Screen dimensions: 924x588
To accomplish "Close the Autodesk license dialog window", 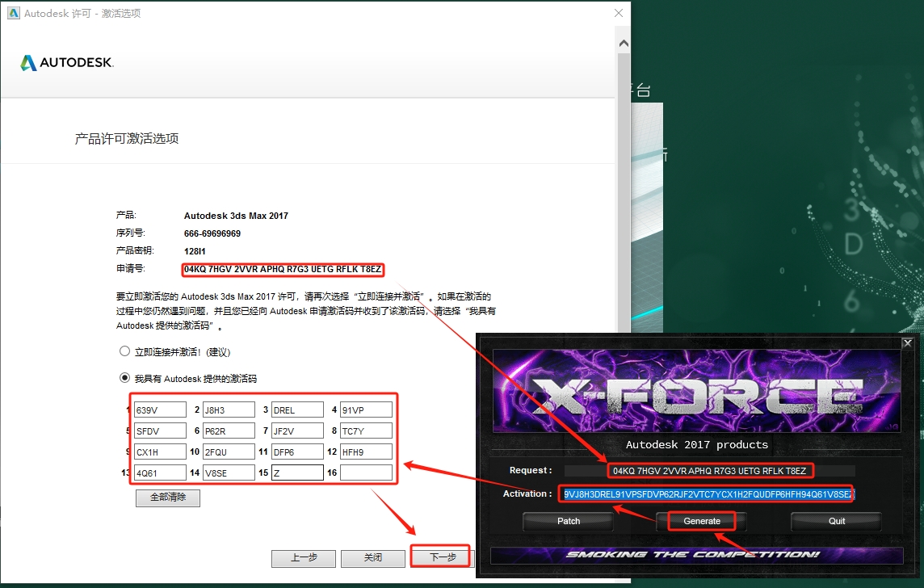I will 619,13.
